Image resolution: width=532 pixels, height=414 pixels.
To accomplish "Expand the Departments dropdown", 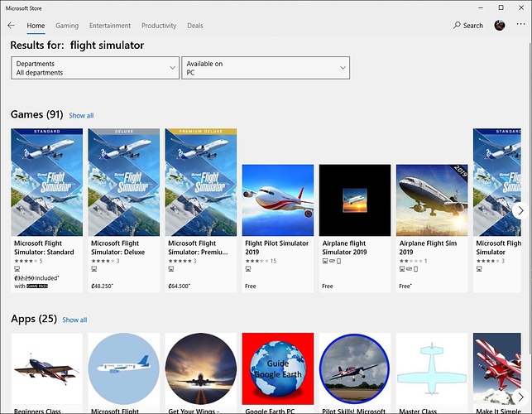I will coord(95,68).
